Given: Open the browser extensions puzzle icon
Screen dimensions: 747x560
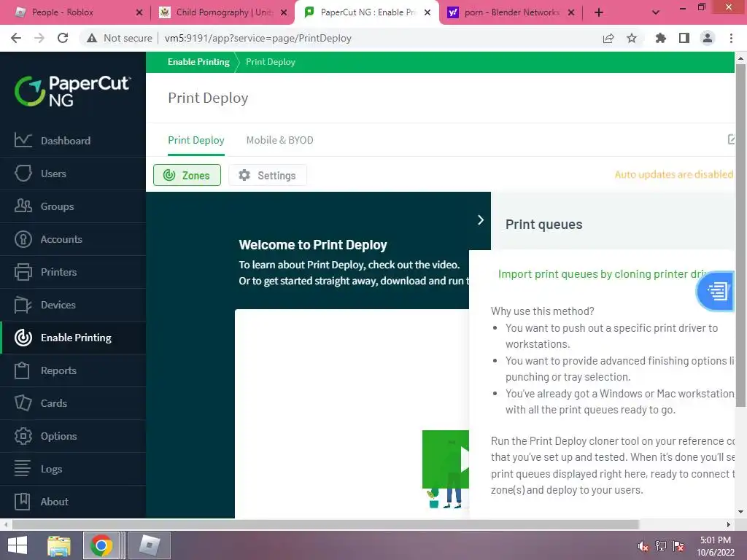Looking at the screenshot, I should point(661,38).
